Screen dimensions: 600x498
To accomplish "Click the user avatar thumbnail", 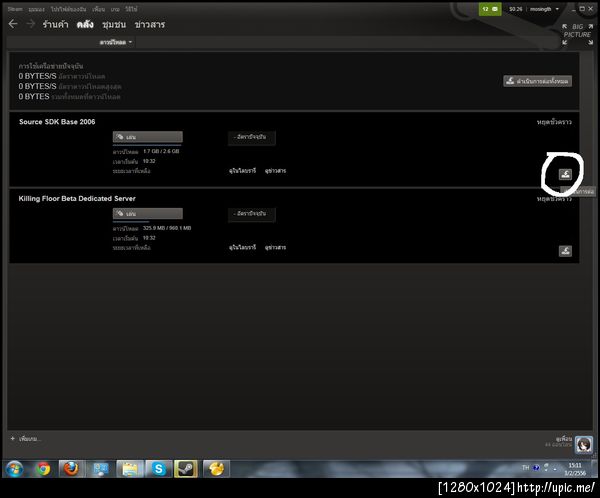I will coord(584,445).
